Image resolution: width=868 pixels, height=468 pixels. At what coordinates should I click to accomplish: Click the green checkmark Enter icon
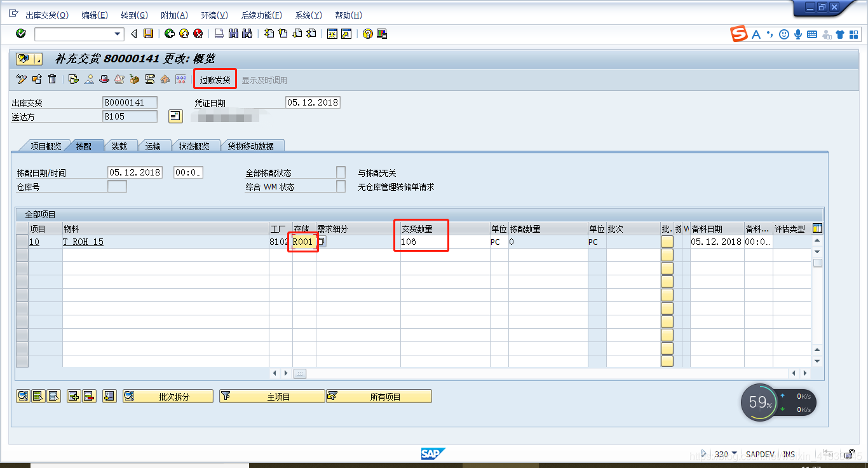pos(21,34)
